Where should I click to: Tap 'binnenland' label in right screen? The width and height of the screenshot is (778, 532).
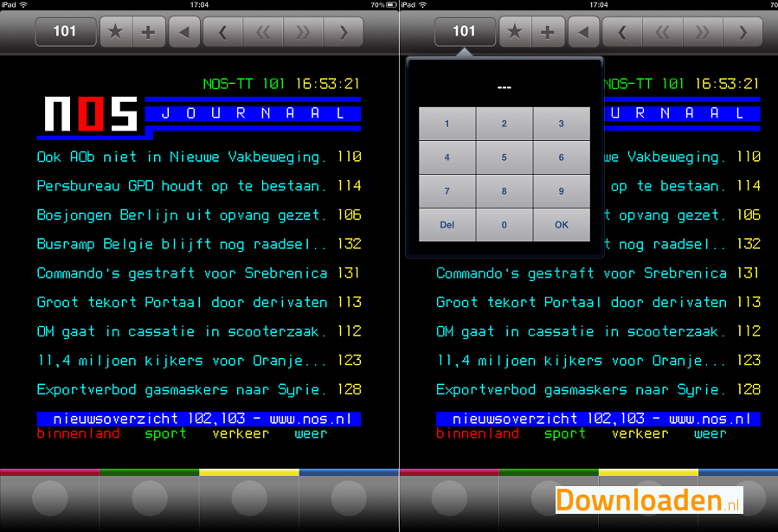(x=478, y=433)
